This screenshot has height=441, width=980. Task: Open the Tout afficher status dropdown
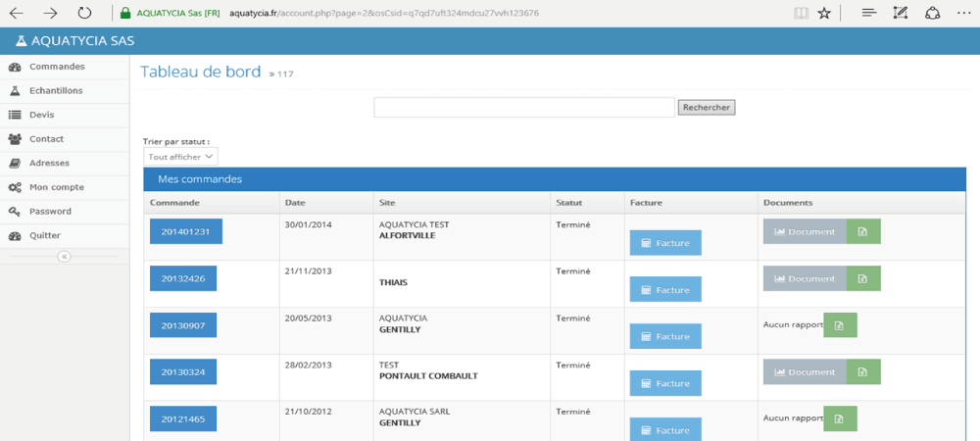click(180, 157)
